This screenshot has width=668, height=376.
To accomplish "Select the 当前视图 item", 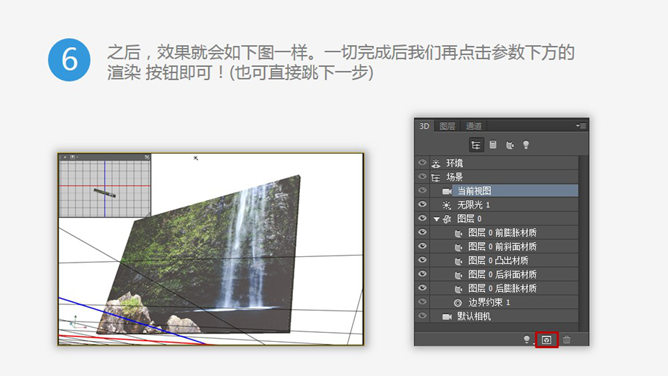I will coord(515,191).
